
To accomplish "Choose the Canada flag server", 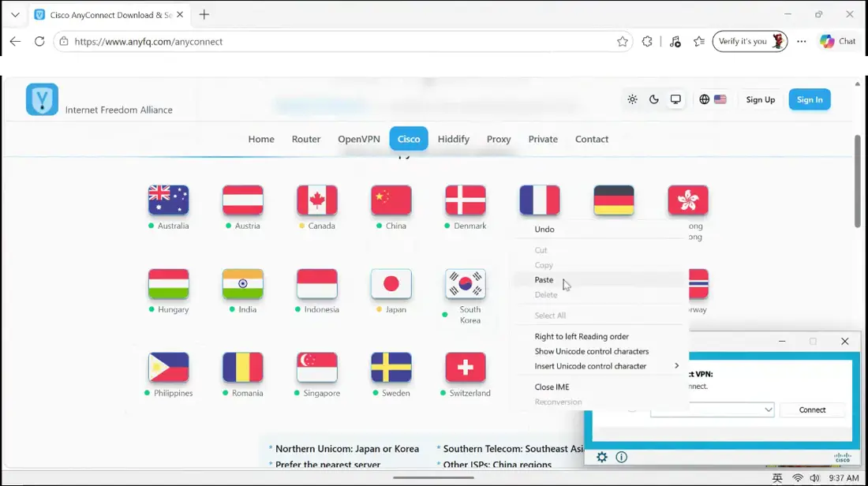I will pyautogui.click(x=317, y=200).
